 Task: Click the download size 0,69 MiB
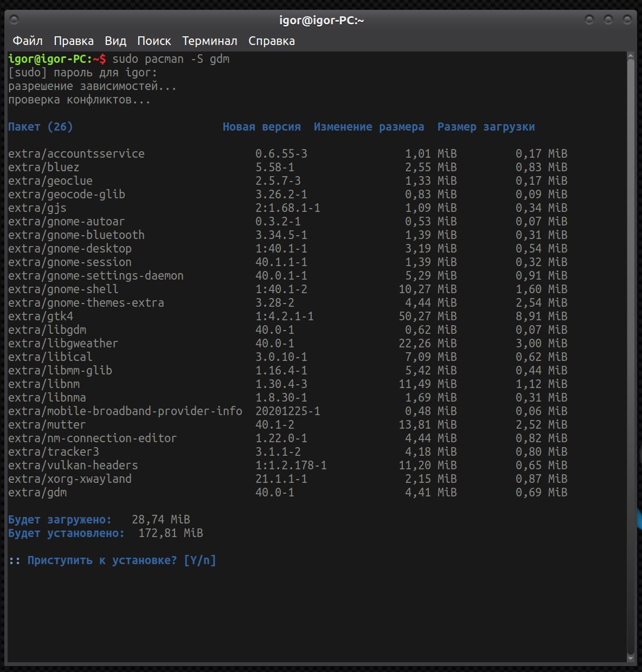coord(542,493)
